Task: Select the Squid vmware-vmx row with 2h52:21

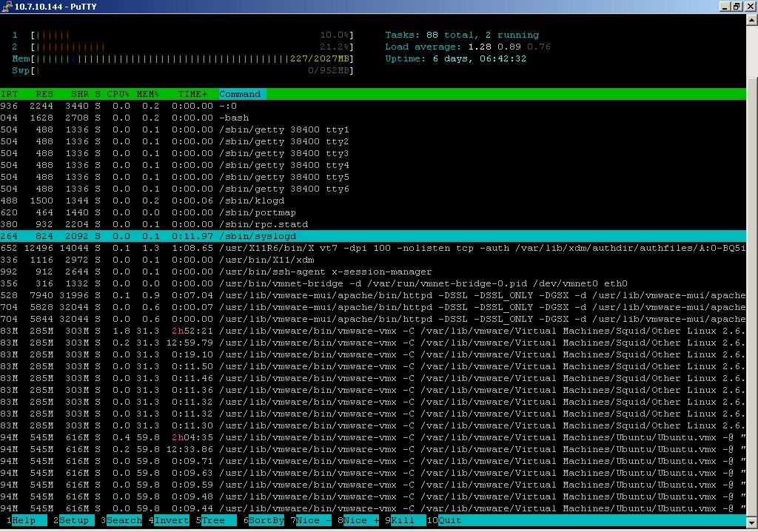Action: [x=373, y=331]
